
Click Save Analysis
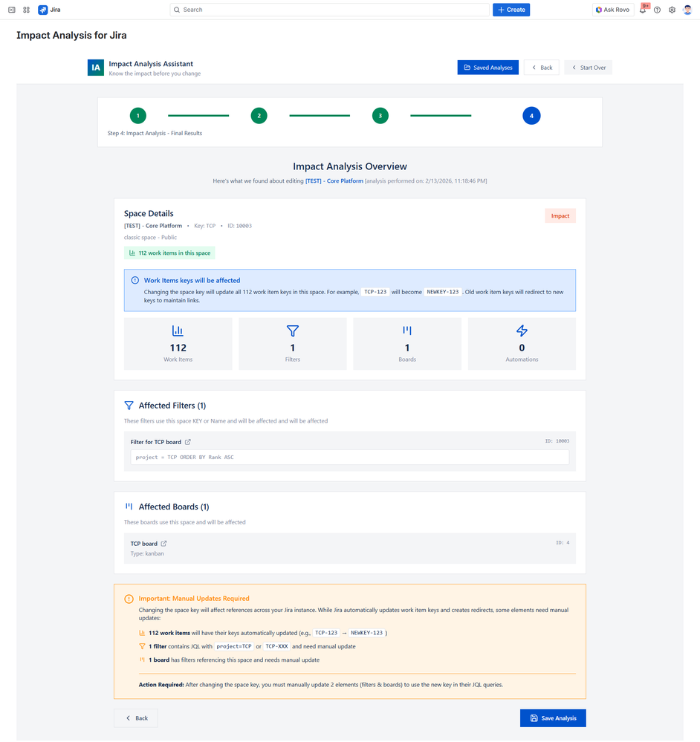552,717
